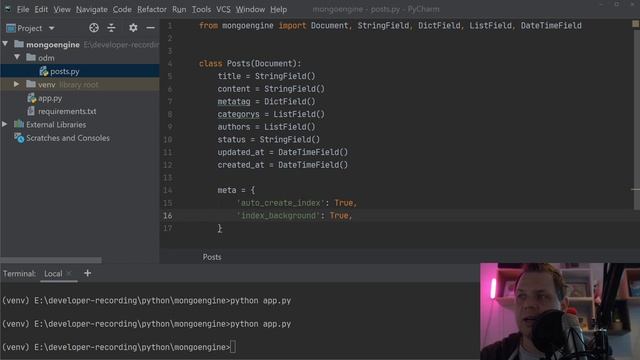Viewport: 640px width, 360px height.
Task: Open the Code menu
Action: pos(122,9)
